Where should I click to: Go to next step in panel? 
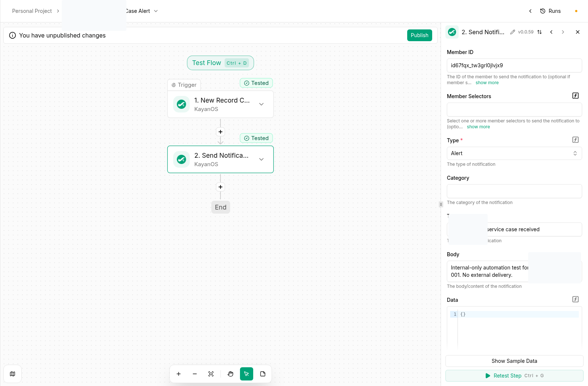coord(563,32)
